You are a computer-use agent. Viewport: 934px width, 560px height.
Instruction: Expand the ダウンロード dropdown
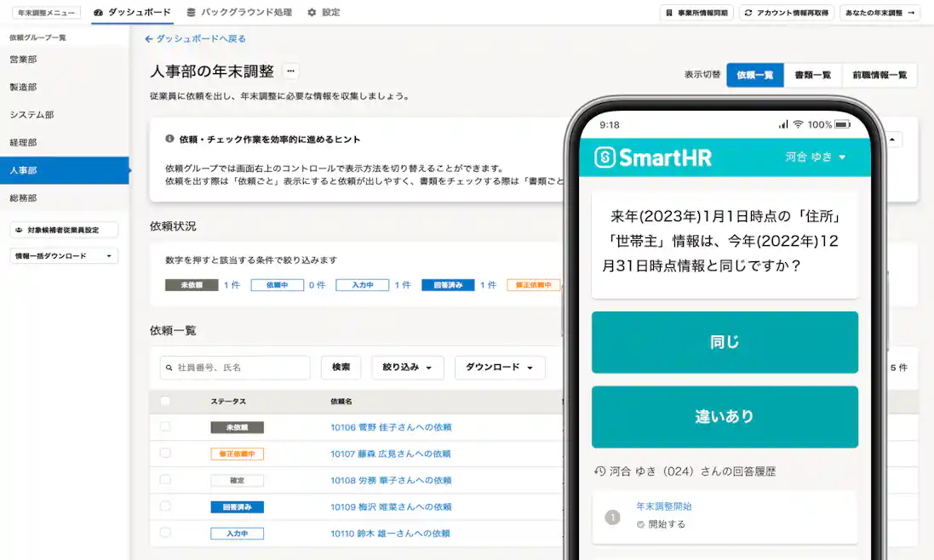click(499, 368)
